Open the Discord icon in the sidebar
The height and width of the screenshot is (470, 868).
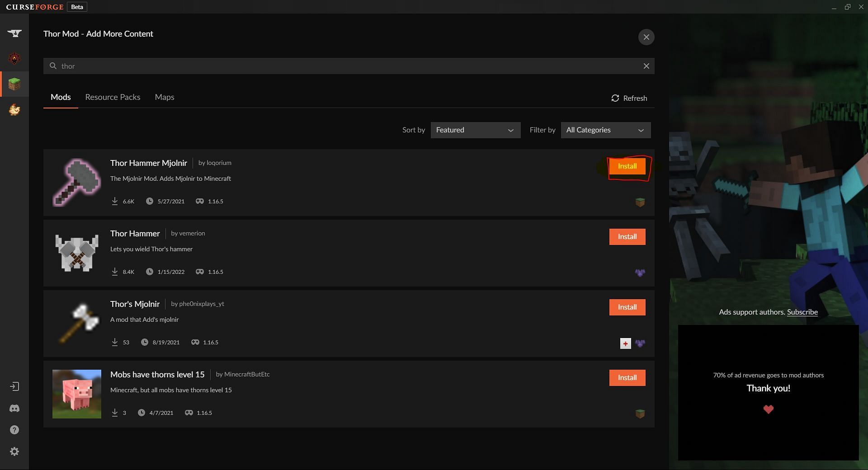coord(14,409)
